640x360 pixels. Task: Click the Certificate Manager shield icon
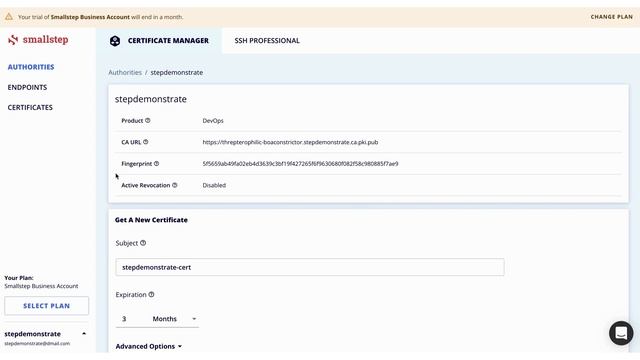pos(115,41)
